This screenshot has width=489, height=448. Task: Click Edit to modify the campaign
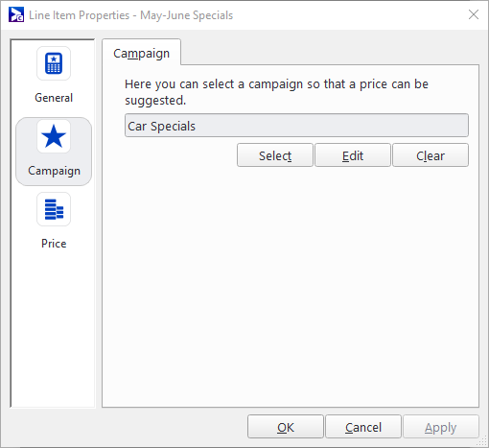[x=353, y=155]
